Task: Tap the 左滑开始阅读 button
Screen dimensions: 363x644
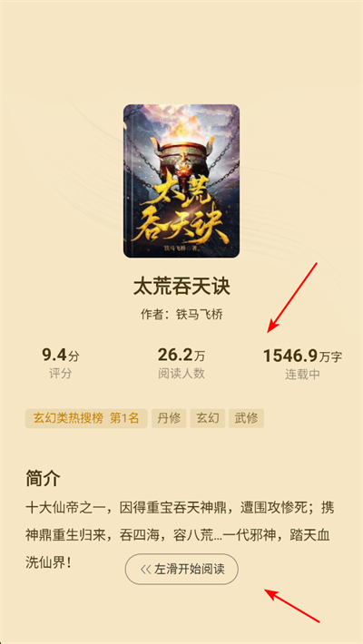Action: [181, 570]
